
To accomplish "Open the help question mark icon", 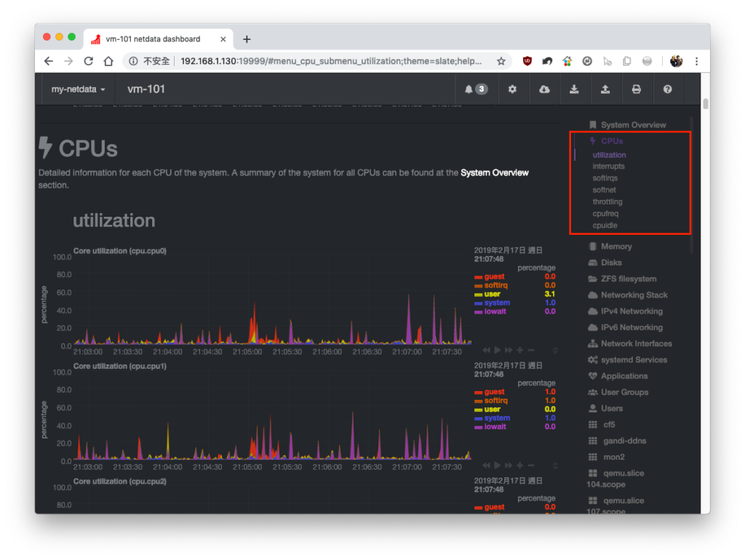I will pos(668,89).
